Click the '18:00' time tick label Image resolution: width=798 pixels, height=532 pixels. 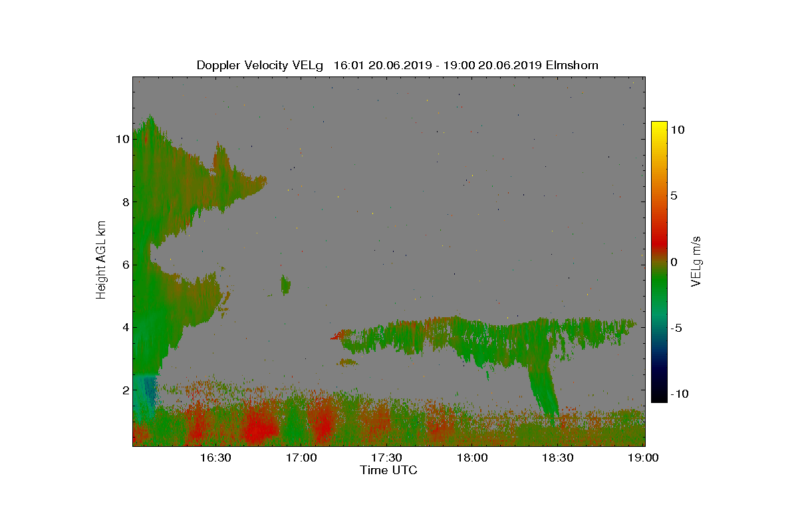click(472, 458)
